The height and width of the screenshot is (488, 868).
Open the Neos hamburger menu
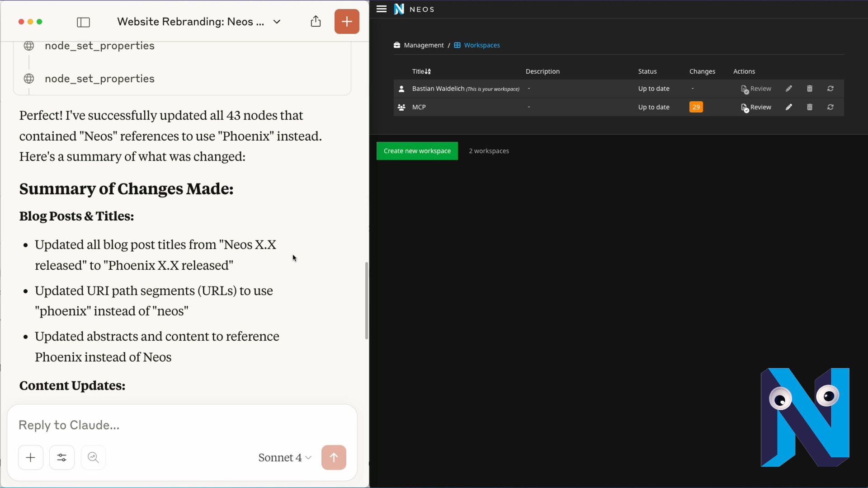click(x=382, y=9)
